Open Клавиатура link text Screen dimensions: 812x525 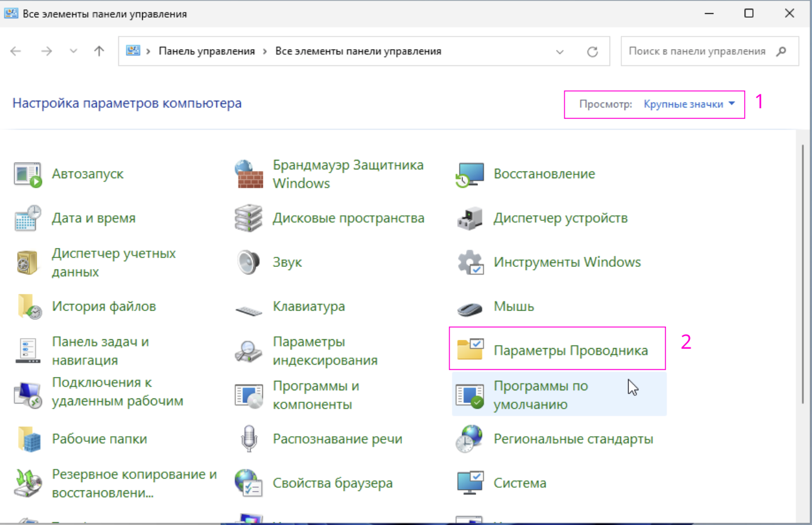tap(309, 307)
